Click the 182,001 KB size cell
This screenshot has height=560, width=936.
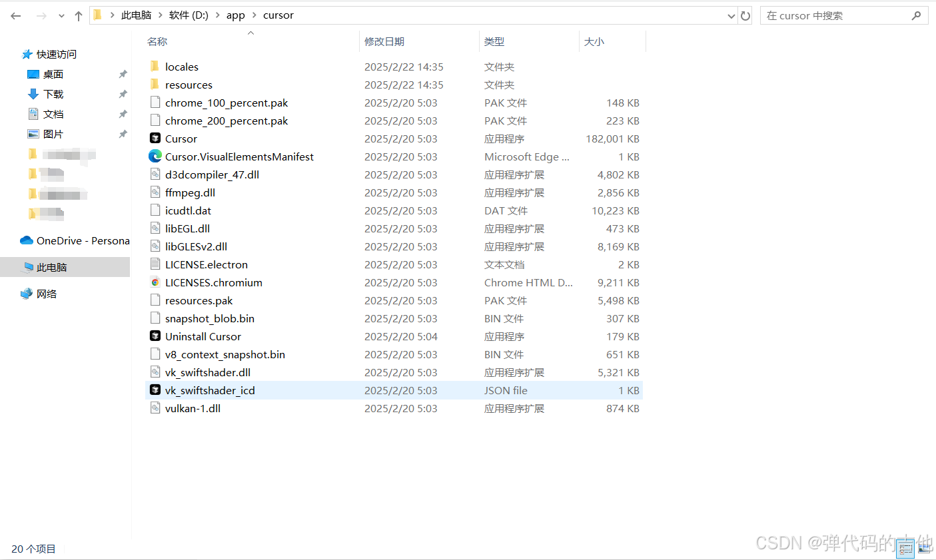(612, 139)
